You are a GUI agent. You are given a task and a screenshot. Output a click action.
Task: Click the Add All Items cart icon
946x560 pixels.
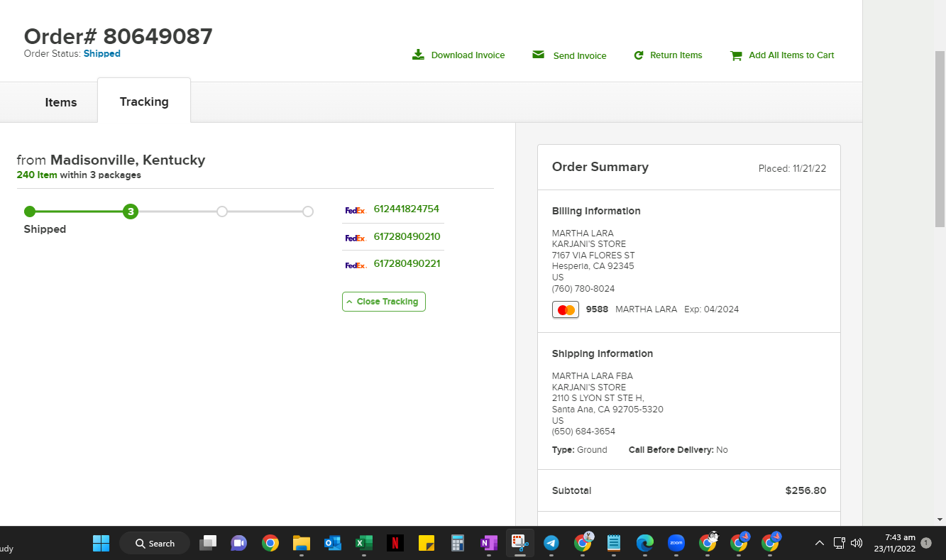coord(736,55)
